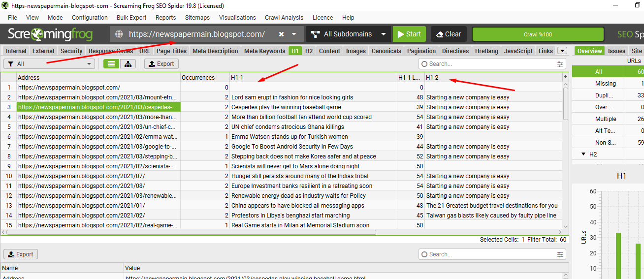
Task: Open search filter options in upper search box
Action: coord(560,64)
